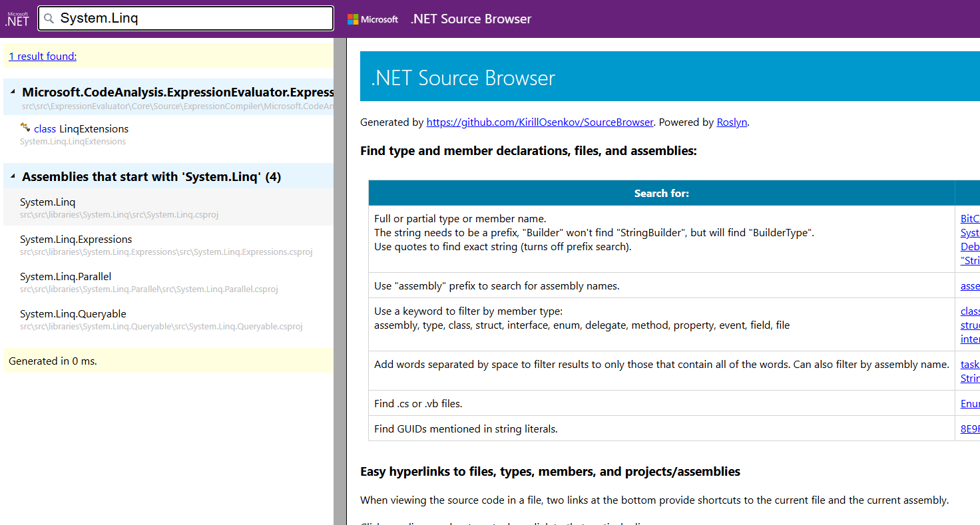Click the .NET Source Browser header title
Image resolution: width=980 pixels, height=525 pixels.
pos(471,19)
